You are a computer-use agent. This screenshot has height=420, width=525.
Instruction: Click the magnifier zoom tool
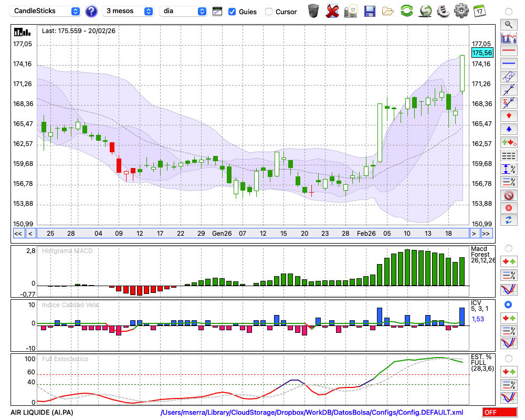508,24
